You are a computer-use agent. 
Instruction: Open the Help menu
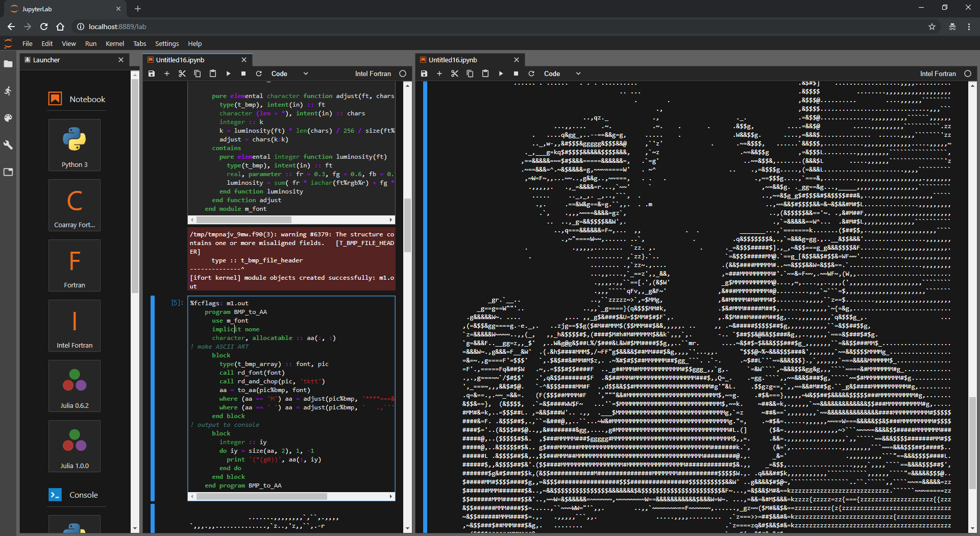195,43
